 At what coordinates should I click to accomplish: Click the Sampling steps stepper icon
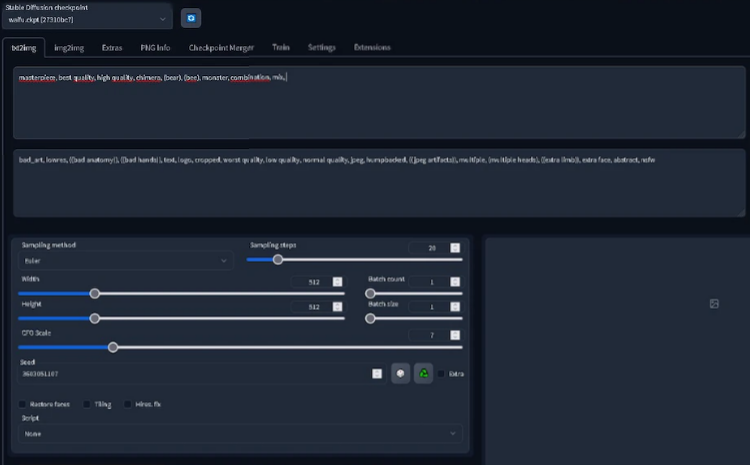pos(455,248)
